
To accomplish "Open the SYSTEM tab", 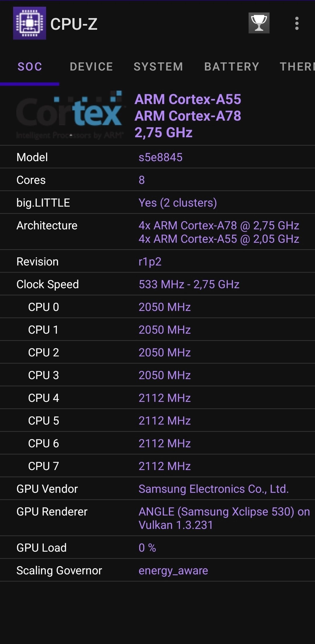I will pyautogui.click(x=158, y=66).
